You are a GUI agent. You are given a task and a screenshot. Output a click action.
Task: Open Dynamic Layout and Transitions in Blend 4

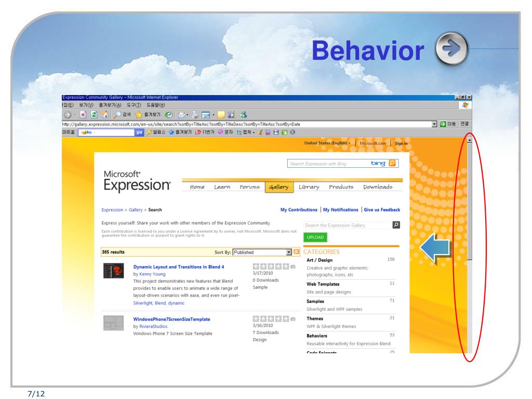[x=179, y=267]
